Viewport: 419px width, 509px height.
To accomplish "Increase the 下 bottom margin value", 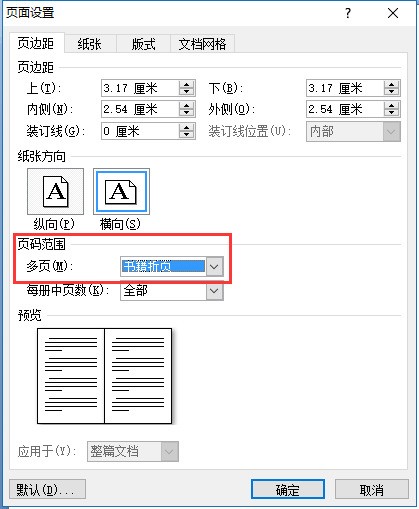I will (x=392, y=85).
